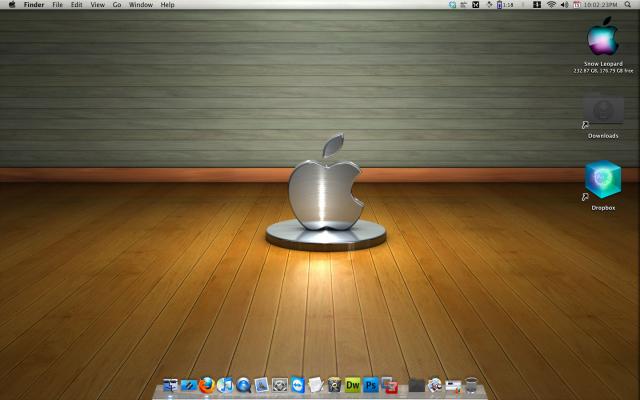Click the battery status indicator
Image resolution: width=640 pixels, height=400 pixels.
[505, 5]
